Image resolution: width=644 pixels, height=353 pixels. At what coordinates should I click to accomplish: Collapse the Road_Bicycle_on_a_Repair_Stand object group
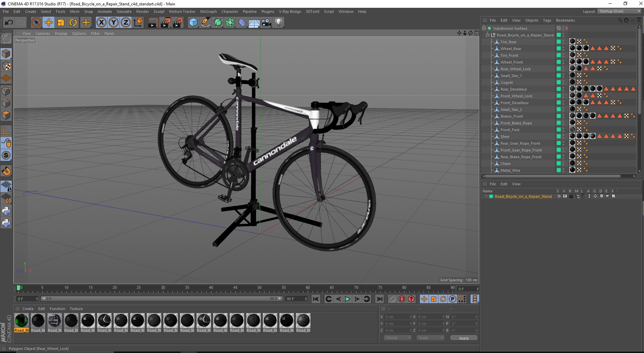(x=488, y=35)
